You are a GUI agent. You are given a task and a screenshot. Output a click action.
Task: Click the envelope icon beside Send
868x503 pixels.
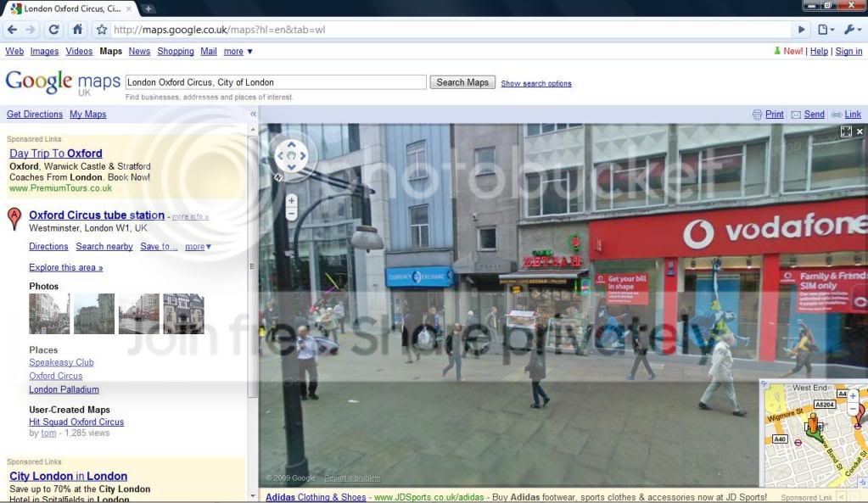click(x=796, y=115)
